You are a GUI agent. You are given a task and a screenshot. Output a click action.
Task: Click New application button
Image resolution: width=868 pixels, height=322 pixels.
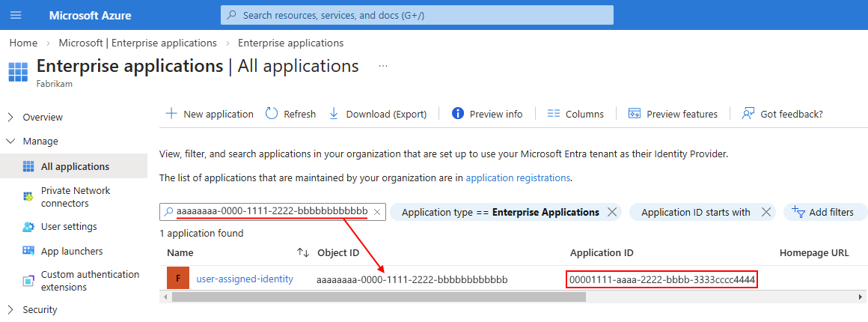(210, 114)
